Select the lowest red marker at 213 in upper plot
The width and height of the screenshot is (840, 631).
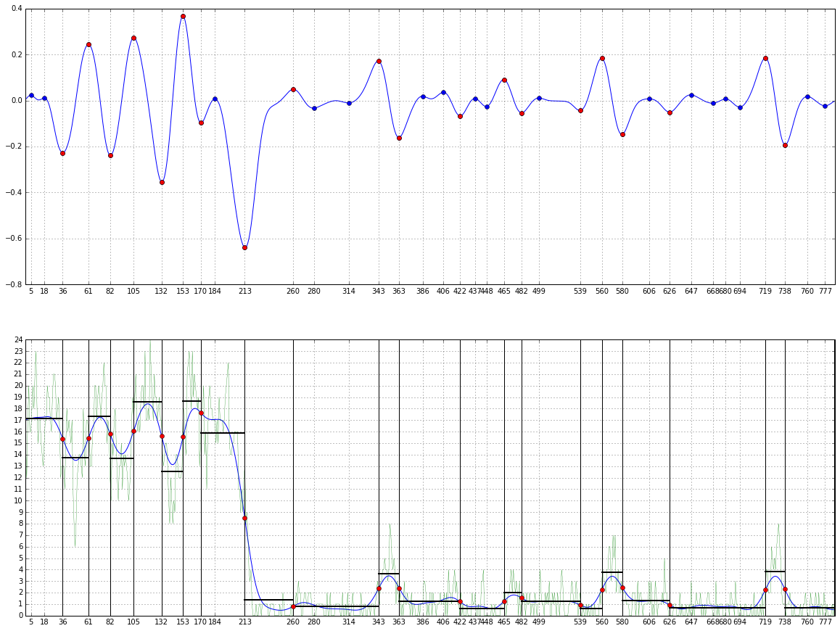coord(245,247)
